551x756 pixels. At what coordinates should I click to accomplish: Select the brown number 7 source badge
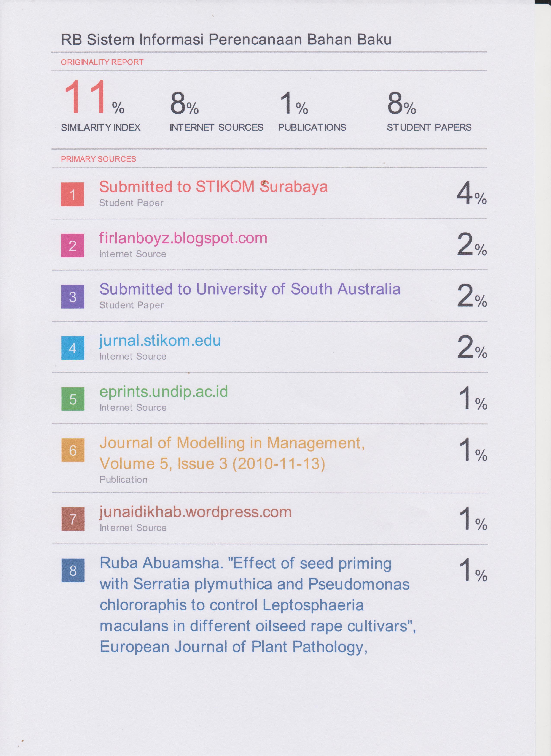click(x=73, y=519)
